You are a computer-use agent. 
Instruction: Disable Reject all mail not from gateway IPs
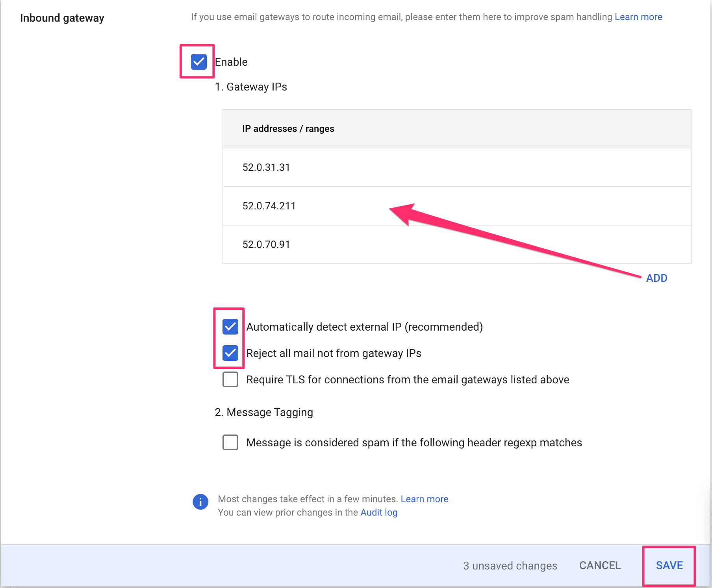coord(230,353)
